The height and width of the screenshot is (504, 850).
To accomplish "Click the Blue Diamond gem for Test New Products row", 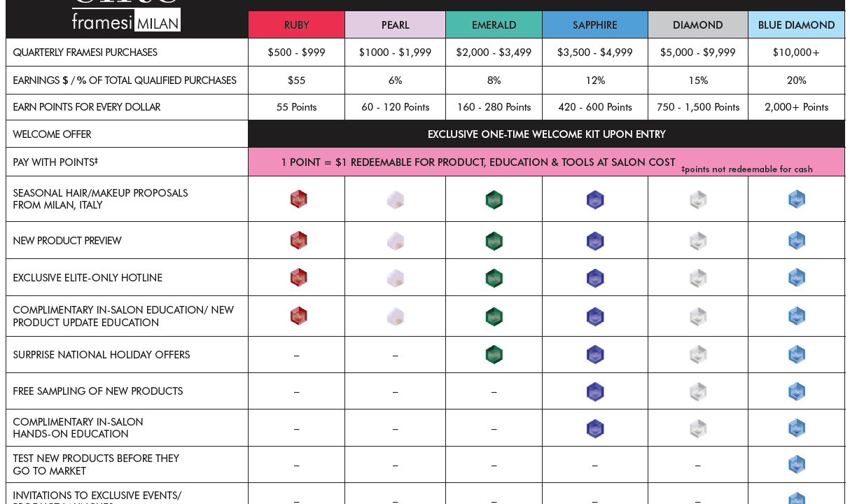I will click(x=797, y=465).
